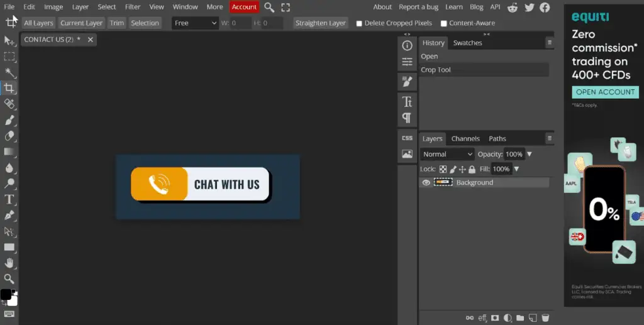Select the Rectangle shape tool
The height and width of the screenshot is (325, 644).
[x=9, y=247]
